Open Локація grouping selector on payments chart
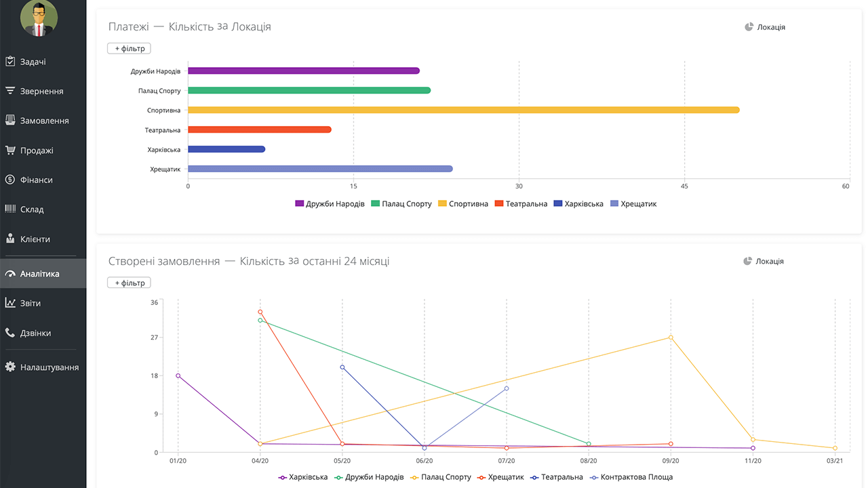 pos(765,27)
